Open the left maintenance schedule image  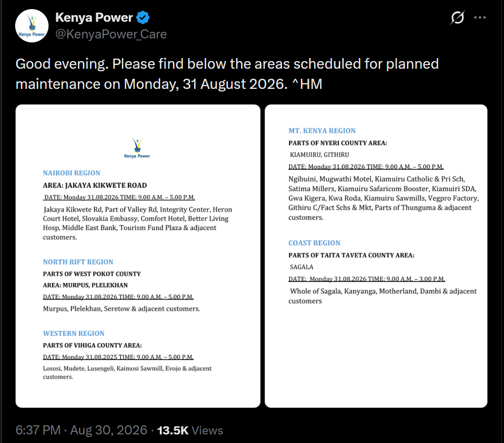pos(138,256)
